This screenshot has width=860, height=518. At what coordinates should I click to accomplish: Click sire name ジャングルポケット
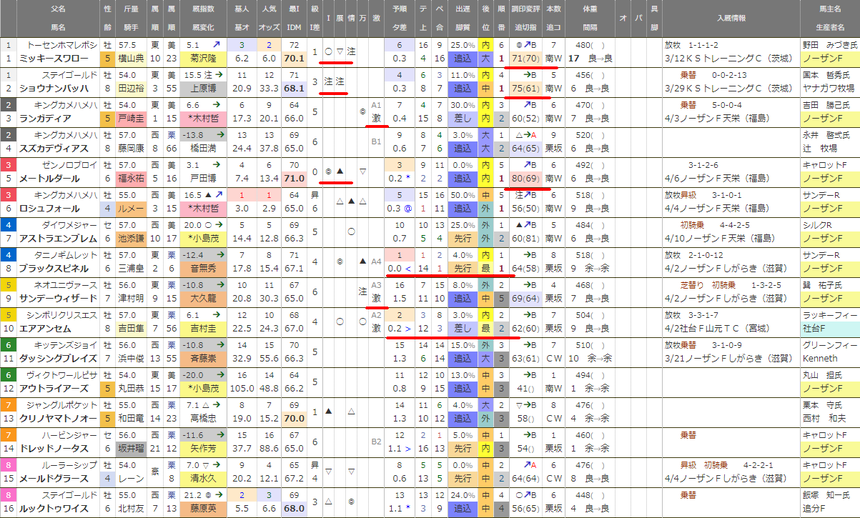pos(62,405)
